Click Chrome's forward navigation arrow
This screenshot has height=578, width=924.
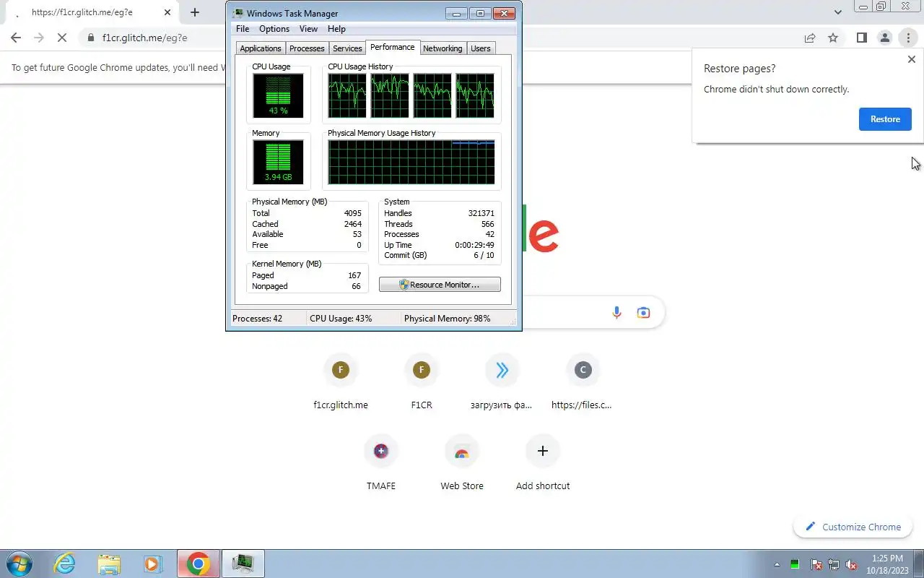pos(39,38)
